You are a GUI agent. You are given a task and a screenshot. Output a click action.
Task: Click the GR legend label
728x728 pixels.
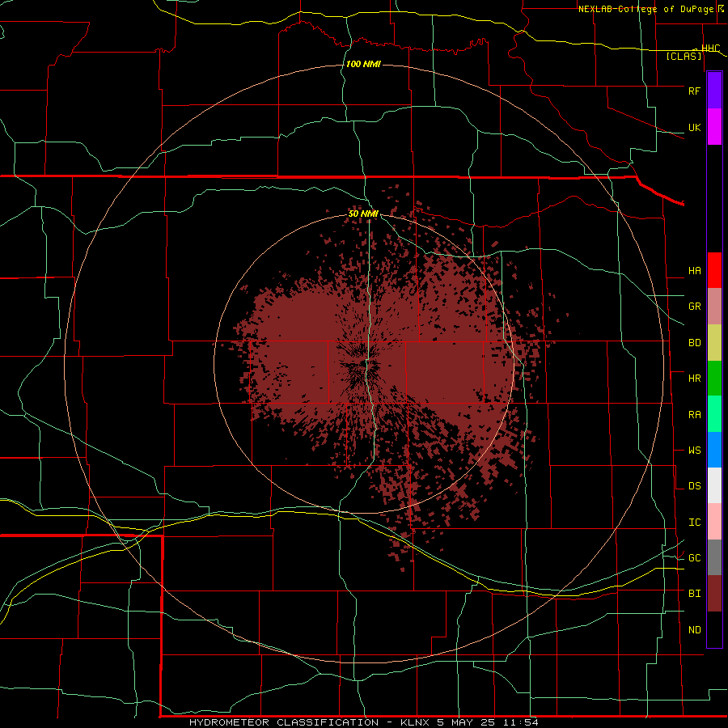pyautogui.click(x=694, y=307)
